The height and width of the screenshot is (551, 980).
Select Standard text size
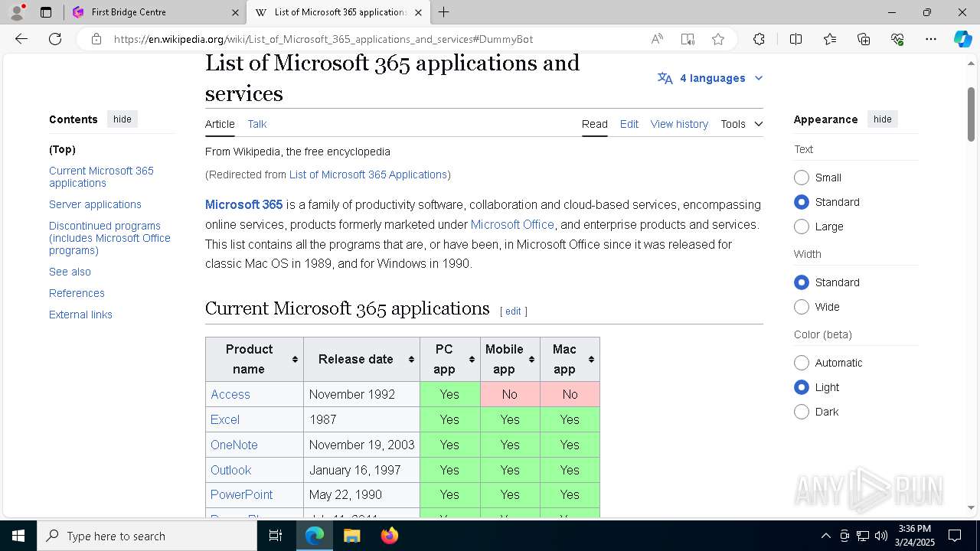tap(802, 202)
